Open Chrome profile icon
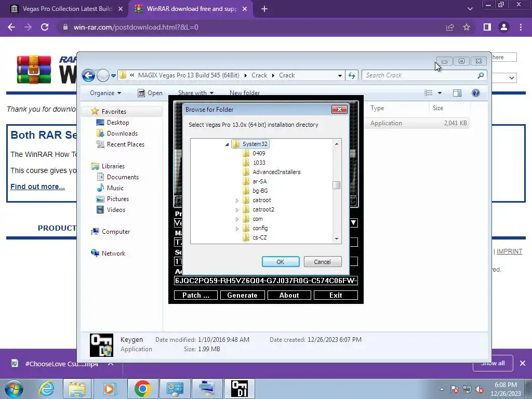 pos(504,27)
